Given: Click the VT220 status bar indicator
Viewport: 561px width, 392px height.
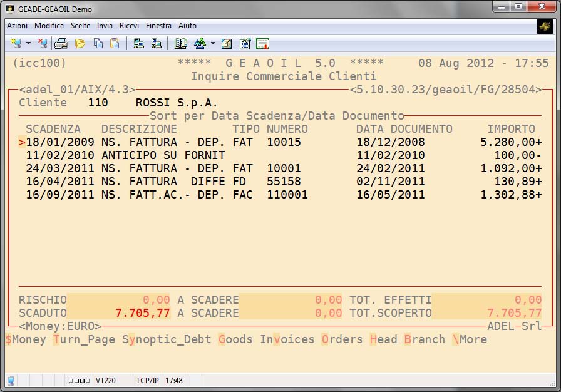Looking at the screenshot, I should [x=105, y=380].
